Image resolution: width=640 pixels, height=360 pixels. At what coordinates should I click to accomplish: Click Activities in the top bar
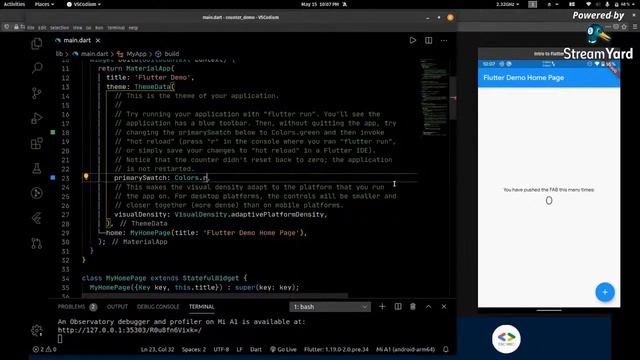point(14,4)
